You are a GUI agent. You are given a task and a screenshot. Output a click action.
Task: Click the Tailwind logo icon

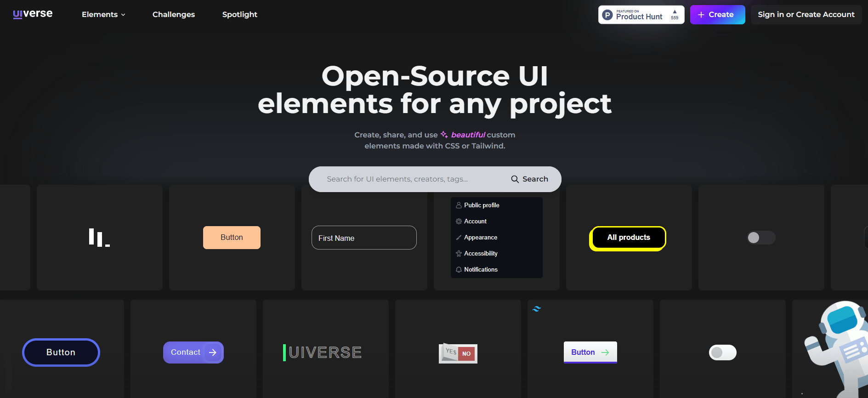click(x=537, y=309)
